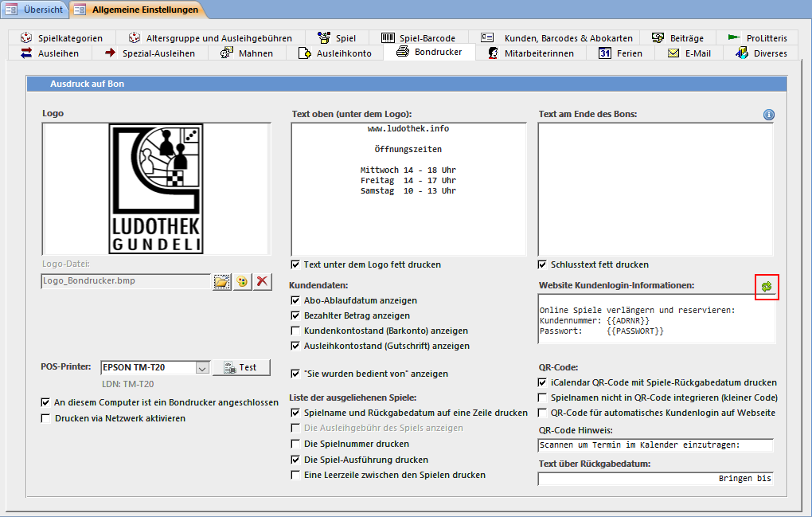Click the Mitarbeiterinnen person icon

(493, 53)
